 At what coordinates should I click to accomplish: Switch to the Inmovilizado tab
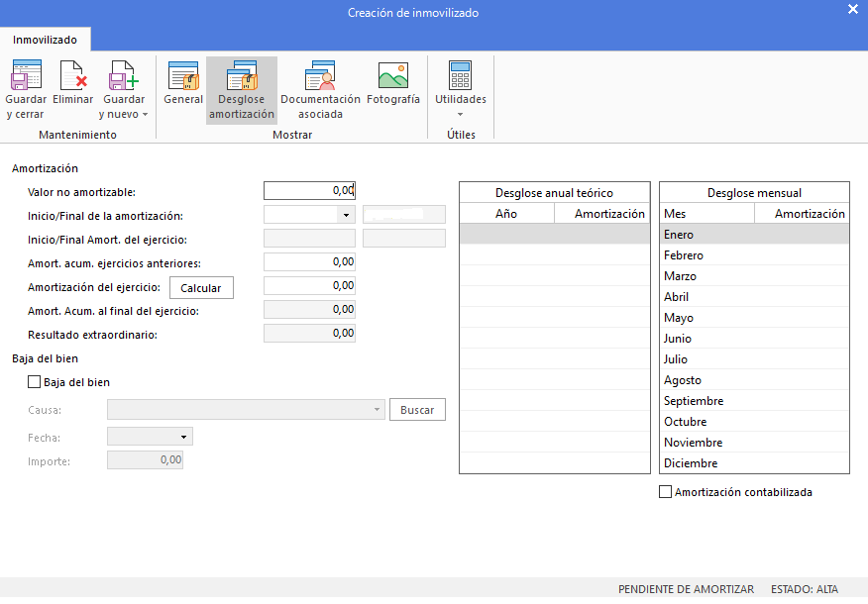coord(45,40)
